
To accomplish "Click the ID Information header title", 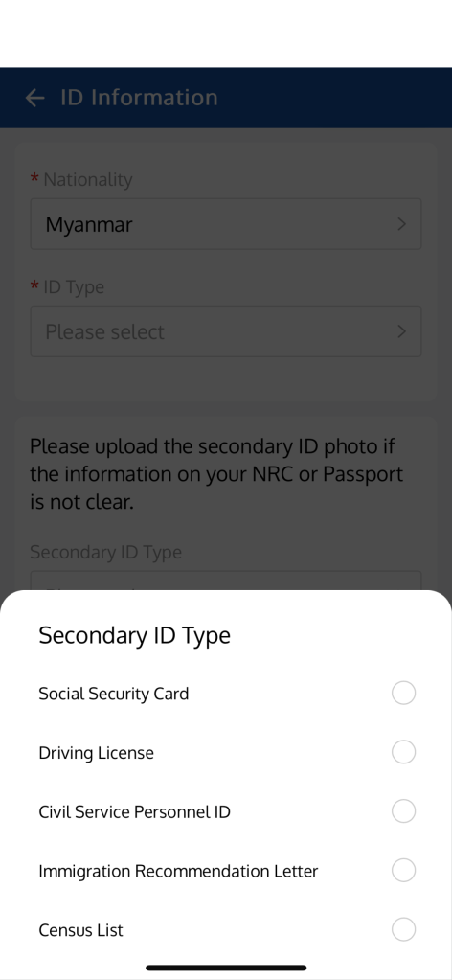I will pos(139,98).
